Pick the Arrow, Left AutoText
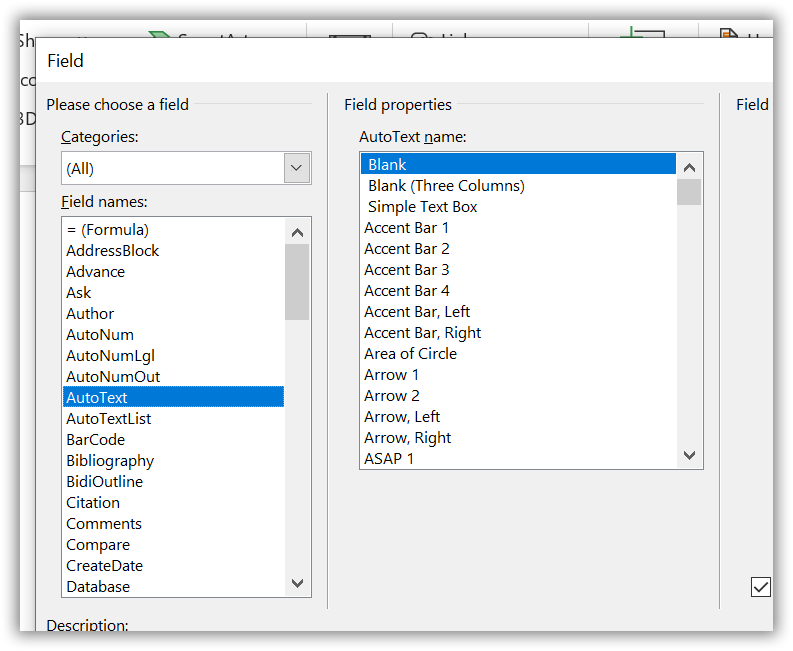The width and height of the screenshot is (793, 651). (402, 416)
